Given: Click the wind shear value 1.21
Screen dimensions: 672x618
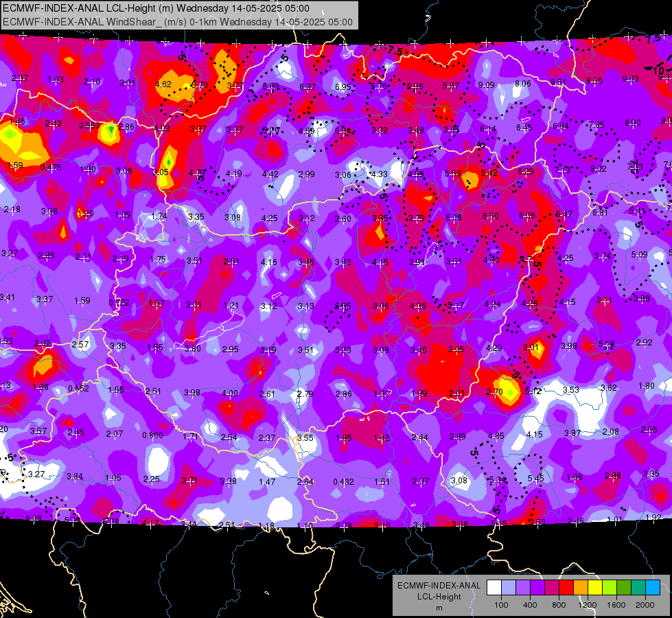Looking at the screenshot, I should click(x=231, y=306).
